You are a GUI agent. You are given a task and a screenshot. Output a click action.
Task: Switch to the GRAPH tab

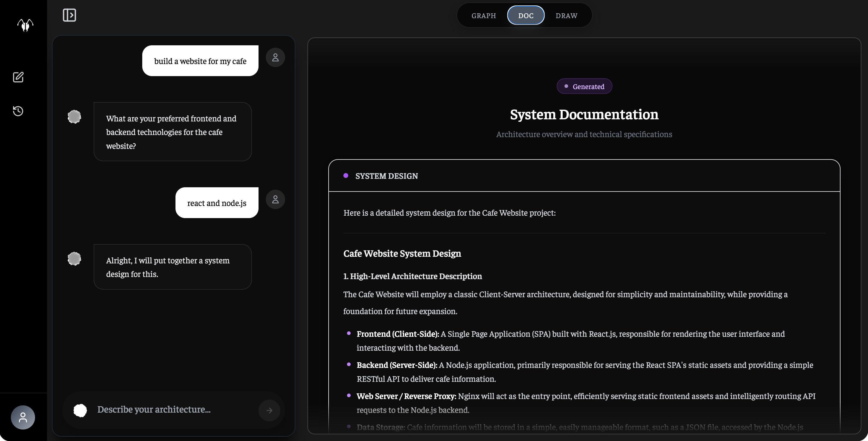484,15
